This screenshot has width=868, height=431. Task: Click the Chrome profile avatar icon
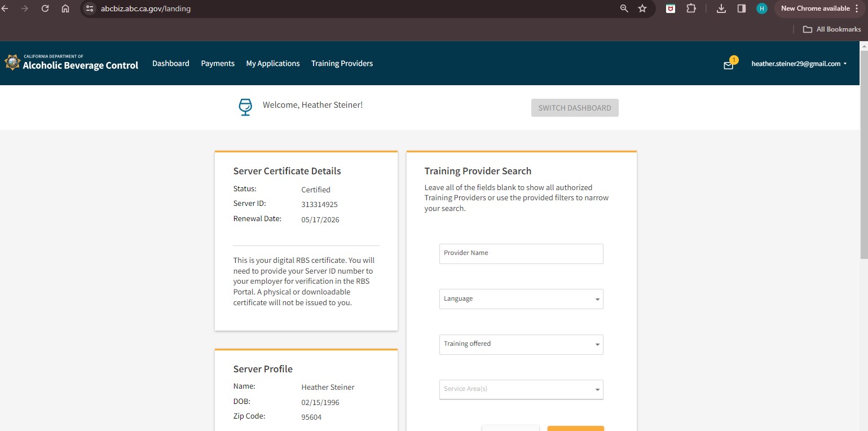(x=762, y=8)
